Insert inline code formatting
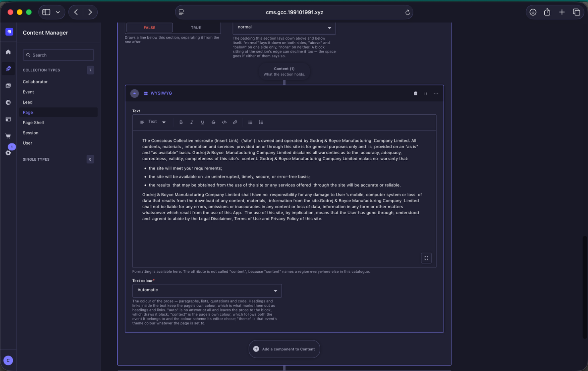The width and height of the screenshot is (588, 371). coord(224,122)
